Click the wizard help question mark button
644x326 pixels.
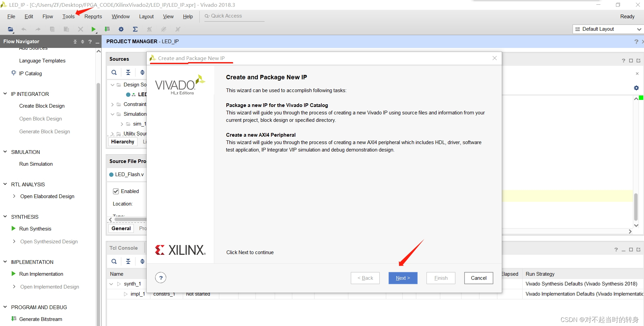point(161,278)
